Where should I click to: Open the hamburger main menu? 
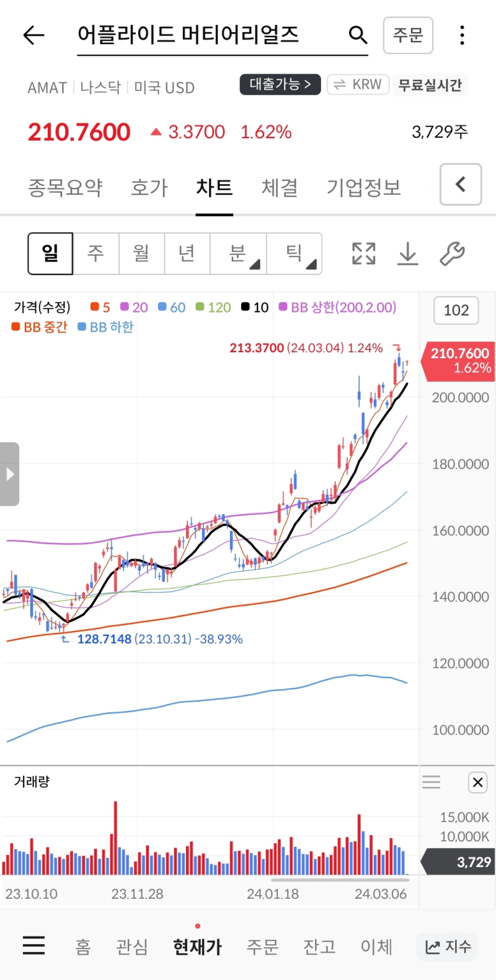[33, 945]
